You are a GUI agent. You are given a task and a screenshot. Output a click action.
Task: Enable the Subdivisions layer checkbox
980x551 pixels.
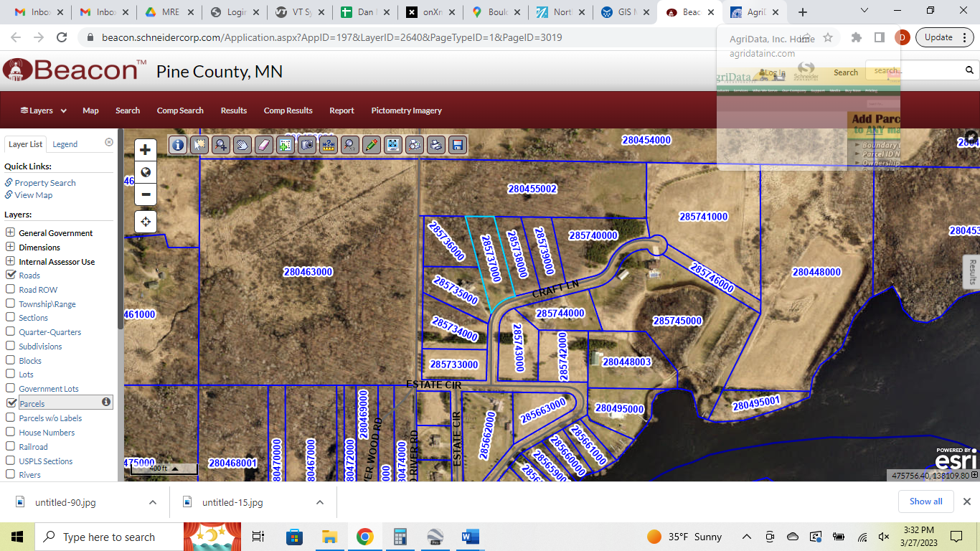tap(11, 346)
